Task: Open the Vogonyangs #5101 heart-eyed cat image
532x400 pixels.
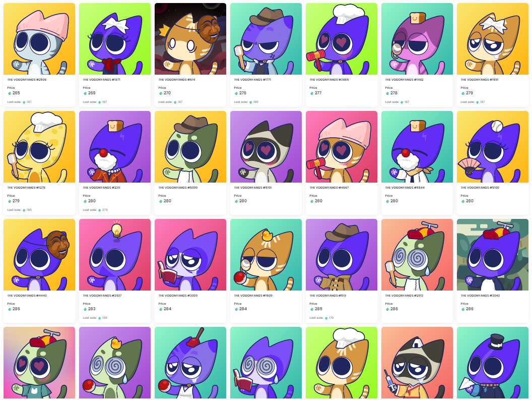Action: (x=266, y=147)
